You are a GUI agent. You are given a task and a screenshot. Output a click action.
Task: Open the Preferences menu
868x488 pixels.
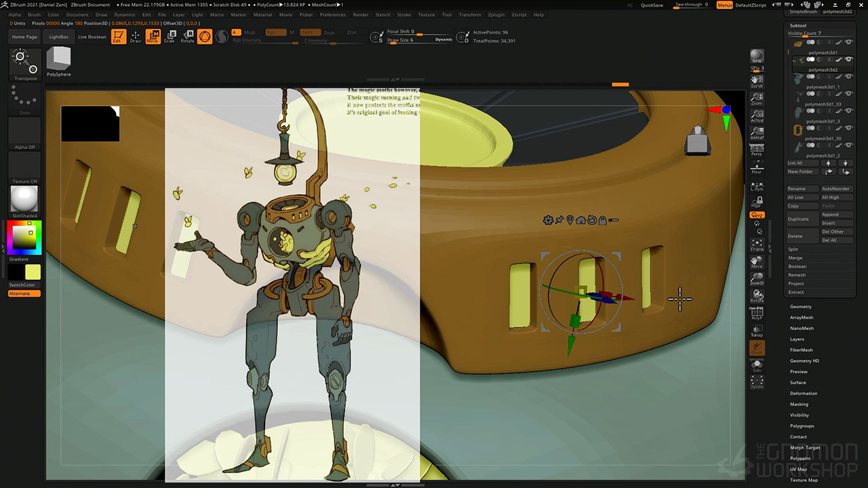tap(332, 14)
